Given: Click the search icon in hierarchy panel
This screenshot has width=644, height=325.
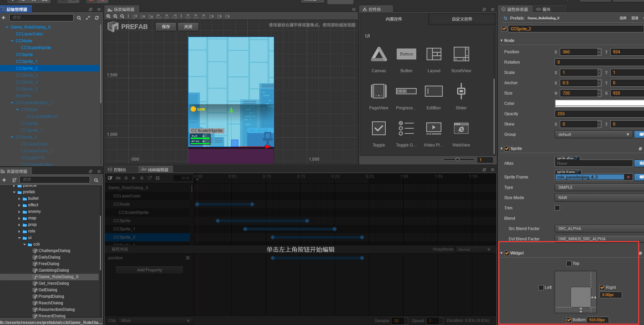Looking at the screenshot, I should [79, 18].
